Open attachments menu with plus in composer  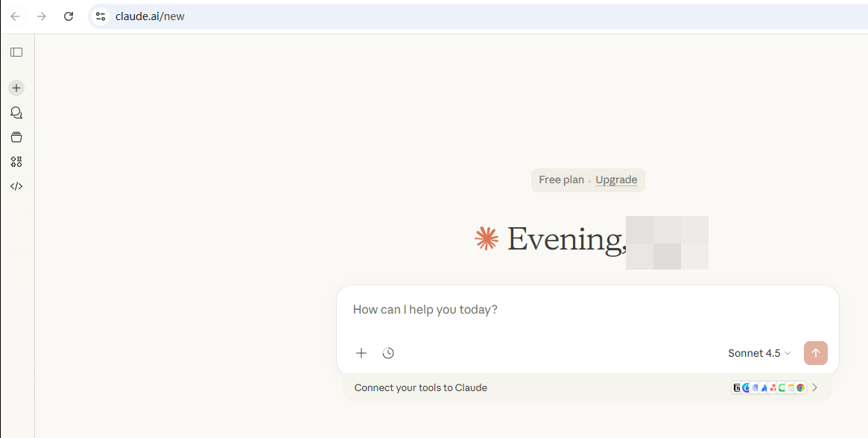(361, 353)
